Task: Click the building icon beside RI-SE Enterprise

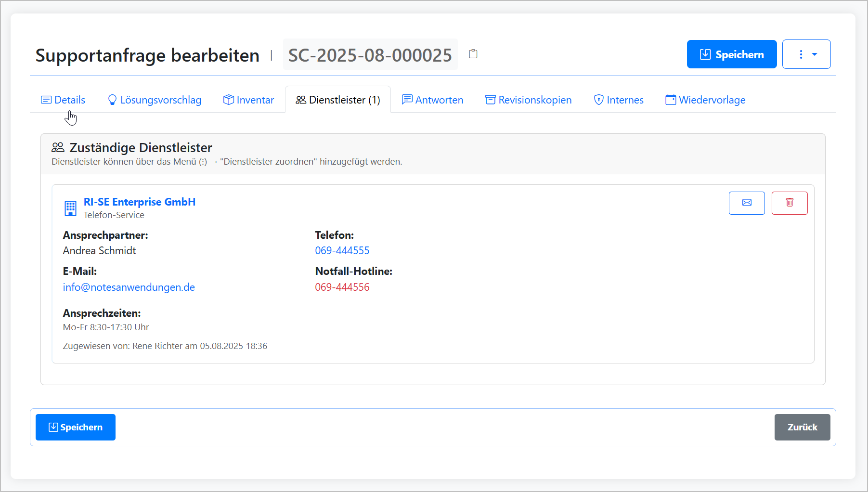Action: [x=71, y=208]
